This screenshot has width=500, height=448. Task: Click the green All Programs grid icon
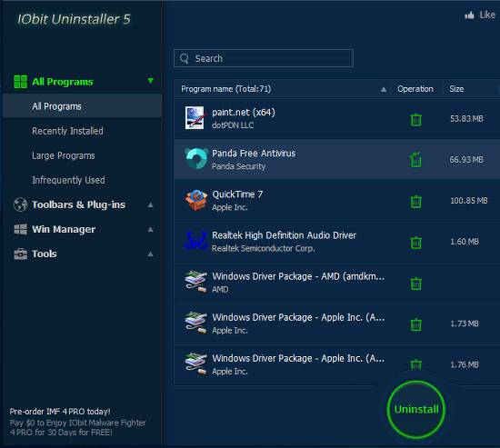coord(20,82)
